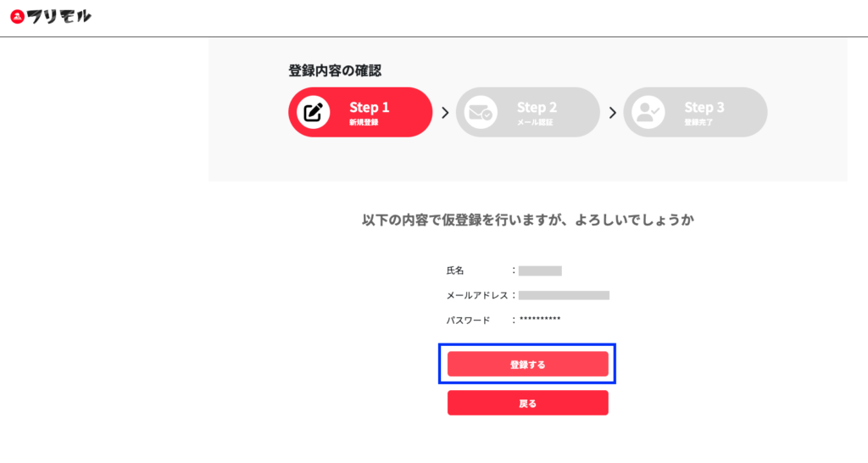The image size is (868, 463).
Task: Click the フリモル logo in header
Action: tap(51, 17)
